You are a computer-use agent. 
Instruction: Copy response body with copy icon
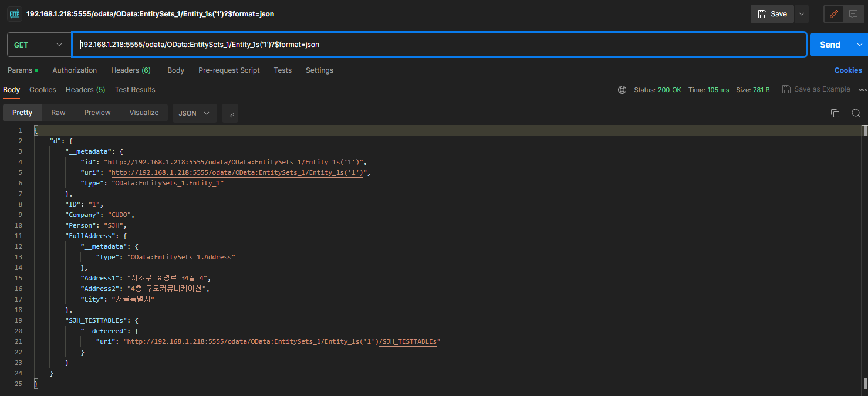(835, 113)
